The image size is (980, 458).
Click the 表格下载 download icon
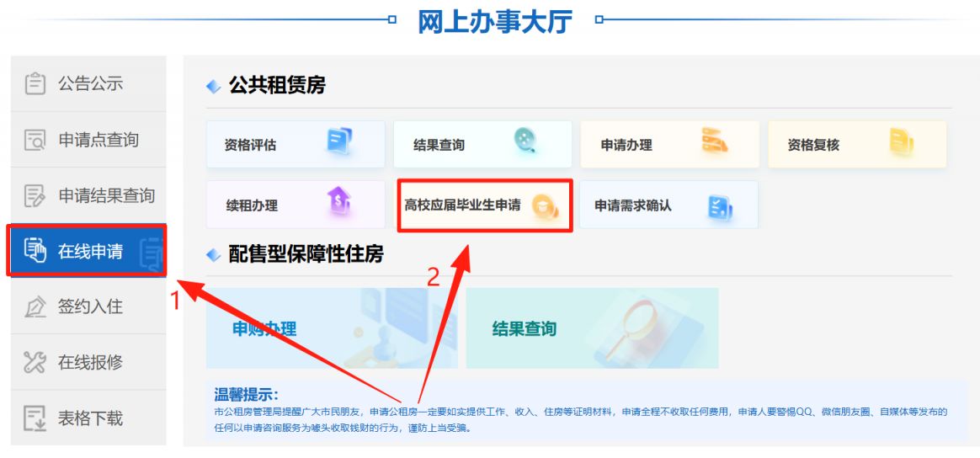[35, 418]
